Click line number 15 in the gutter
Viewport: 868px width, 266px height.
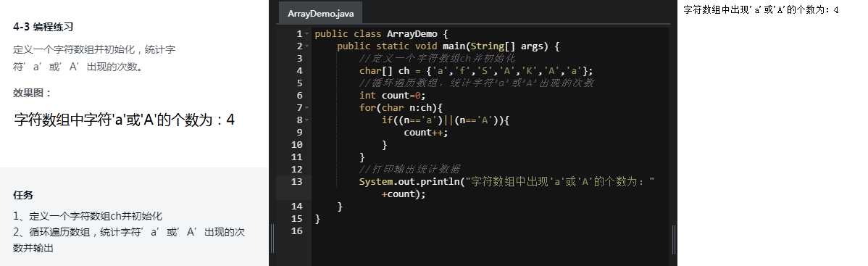coord(297,218)
